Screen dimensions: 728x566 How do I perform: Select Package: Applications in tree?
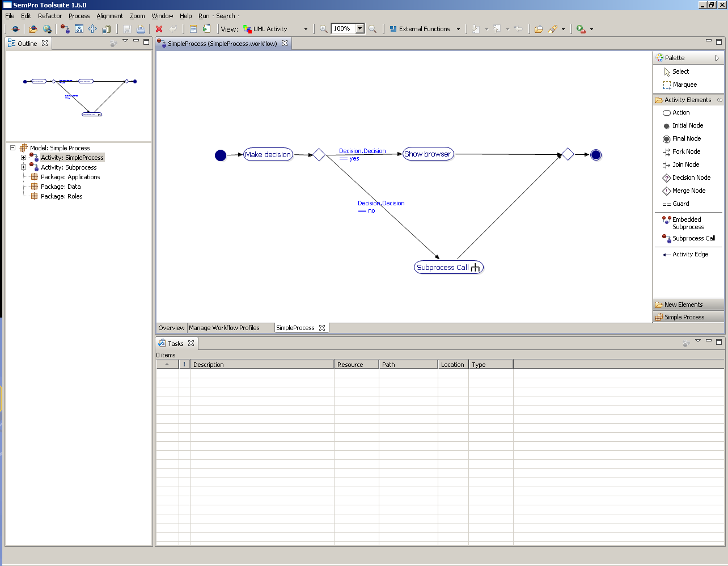[70, 177]
